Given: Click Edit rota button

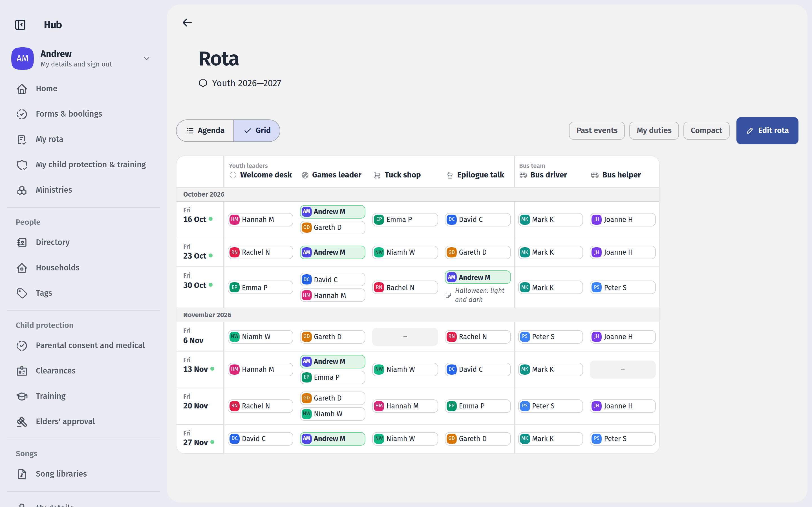Looking at the screenshot, I should (767, 130).
